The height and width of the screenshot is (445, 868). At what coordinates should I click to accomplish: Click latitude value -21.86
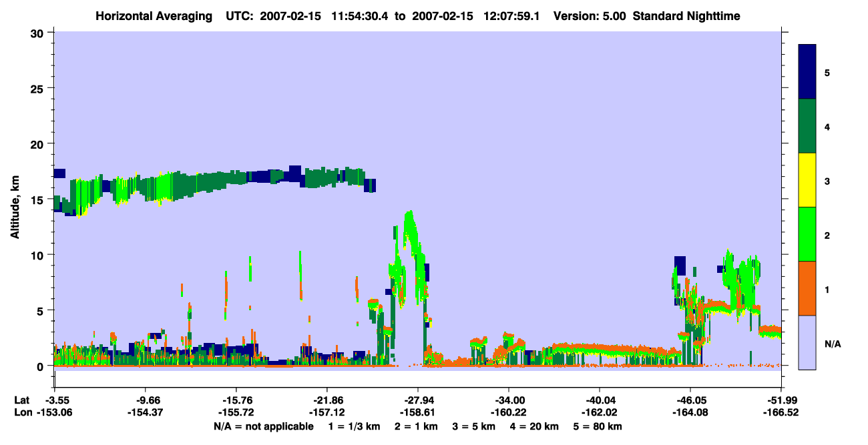pyautogui.click(x=327, y=400)
